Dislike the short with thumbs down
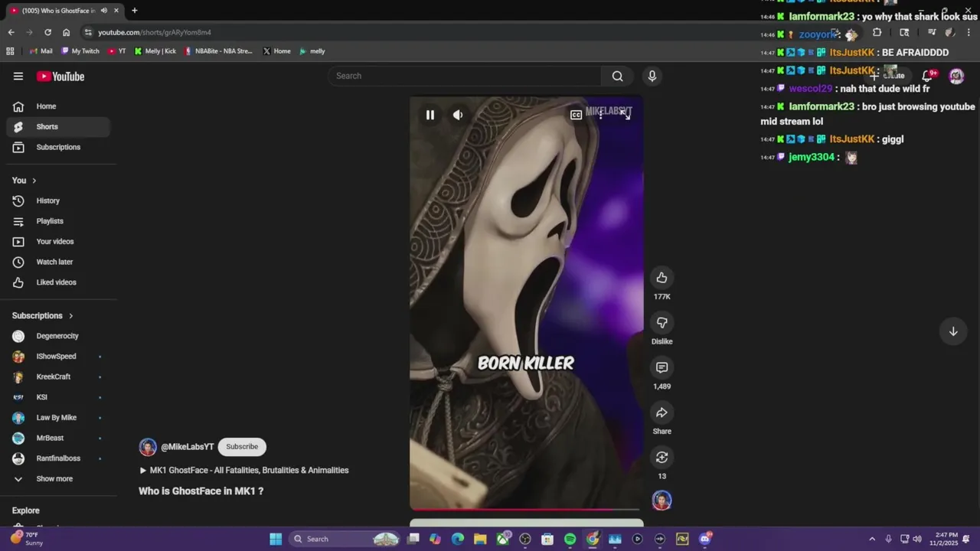This screenshot has width=980, height=551. [x=662, y=323]
